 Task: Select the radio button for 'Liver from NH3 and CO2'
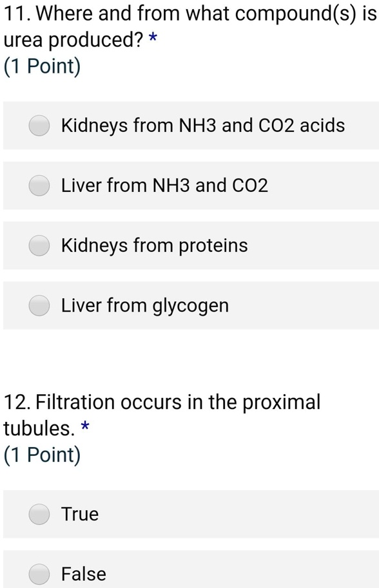pos(39,185)
